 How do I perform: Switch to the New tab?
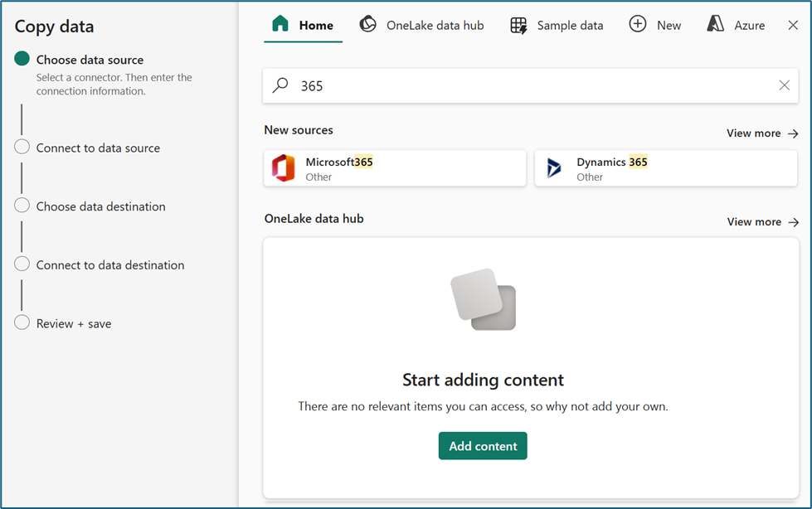(654, 25)
